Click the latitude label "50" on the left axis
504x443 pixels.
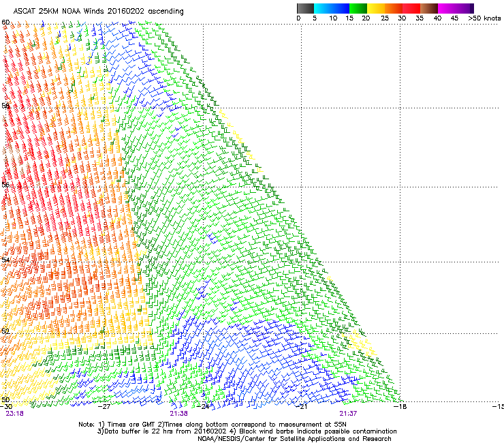pyautogui.click(x=5, y=399)
